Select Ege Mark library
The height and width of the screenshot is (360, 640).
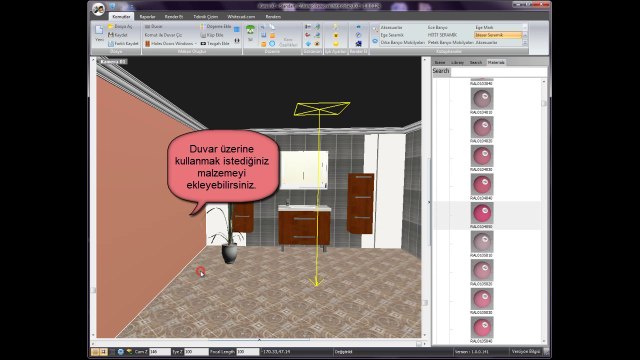tap(484, 27)
